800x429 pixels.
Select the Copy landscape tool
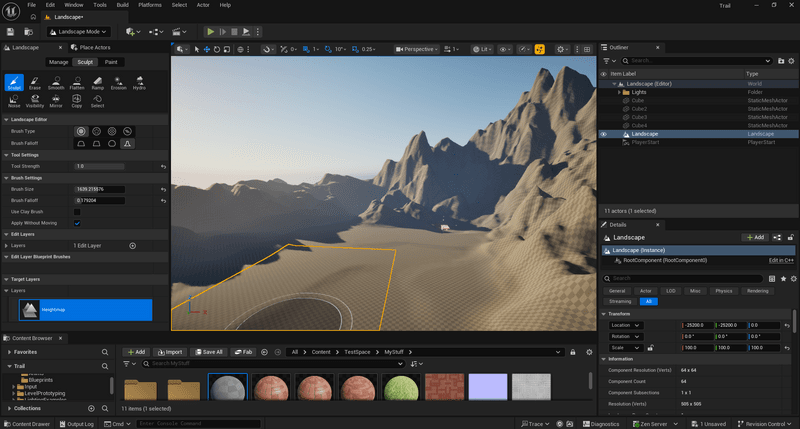[x=77, y=101]
